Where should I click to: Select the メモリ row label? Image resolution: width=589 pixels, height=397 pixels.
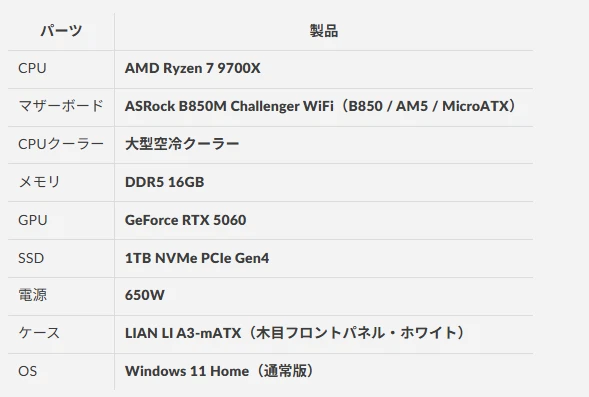pyautogui.click(x=39, y=182)
